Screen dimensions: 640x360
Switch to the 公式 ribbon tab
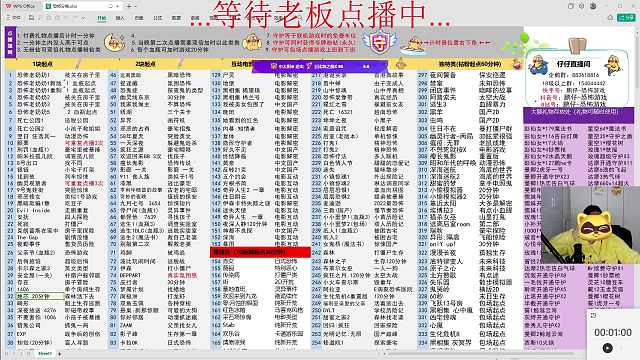tap(158, 18)
